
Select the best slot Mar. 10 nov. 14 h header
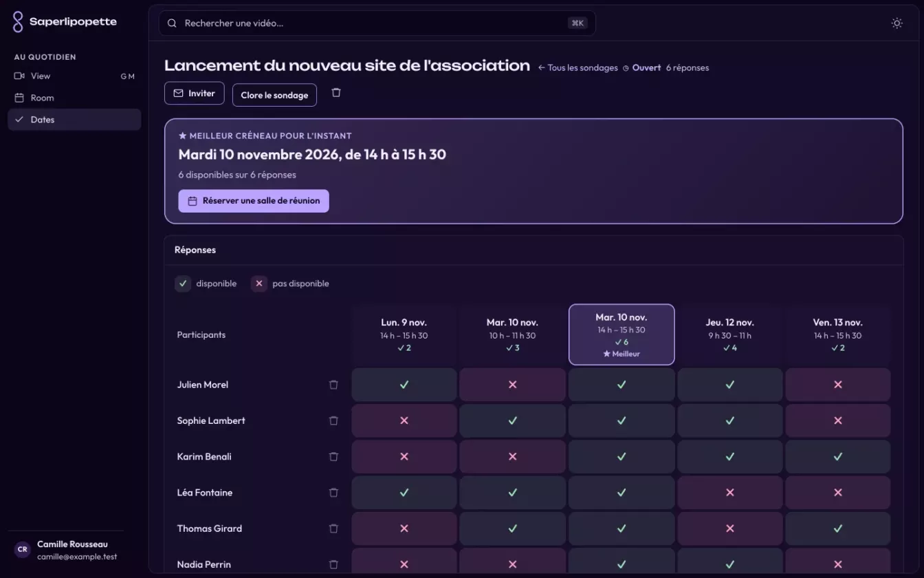click(621, 334)
